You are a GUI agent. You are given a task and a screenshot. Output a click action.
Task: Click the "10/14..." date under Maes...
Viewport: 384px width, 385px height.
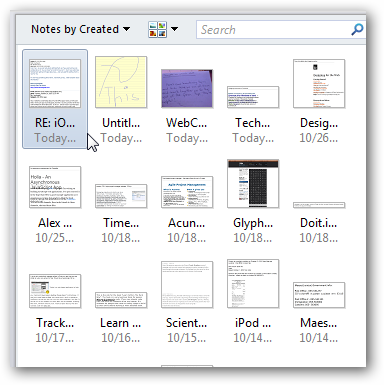click(x=319, y=338)
